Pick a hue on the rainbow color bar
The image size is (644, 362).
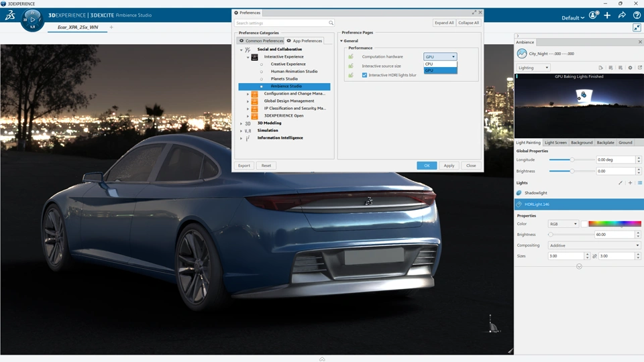[614, 224]
